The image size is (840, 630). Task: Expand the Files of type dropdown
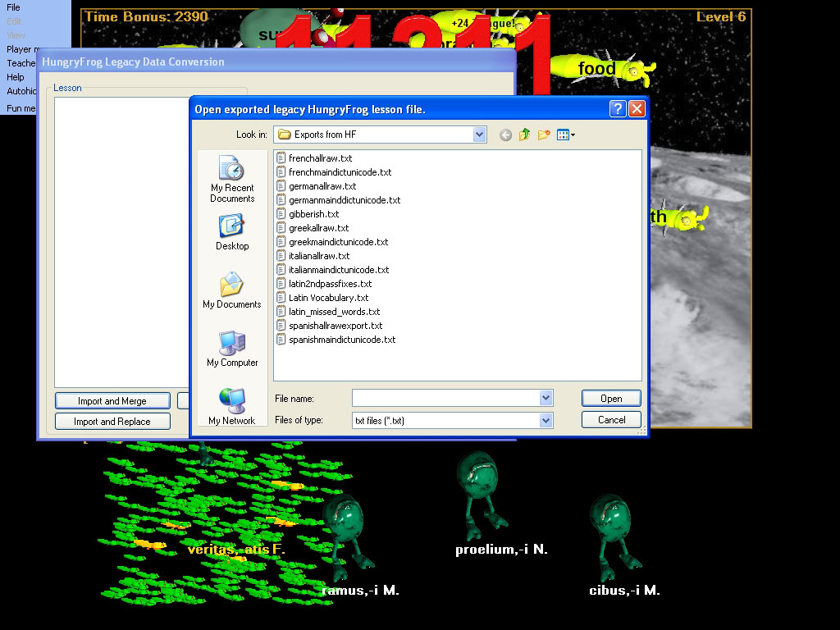(546, 420)
